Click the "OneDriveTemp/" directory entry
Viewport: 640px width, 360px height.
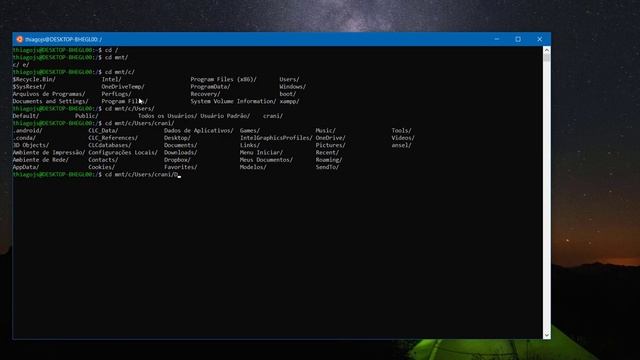tap(123, 87)
